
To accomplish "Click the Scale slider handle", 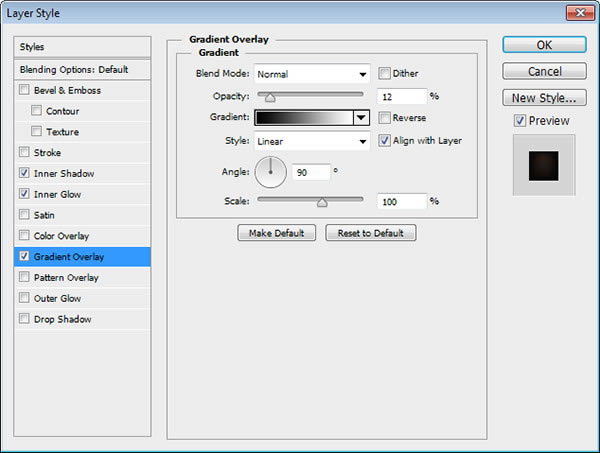I will click(322, 202).
